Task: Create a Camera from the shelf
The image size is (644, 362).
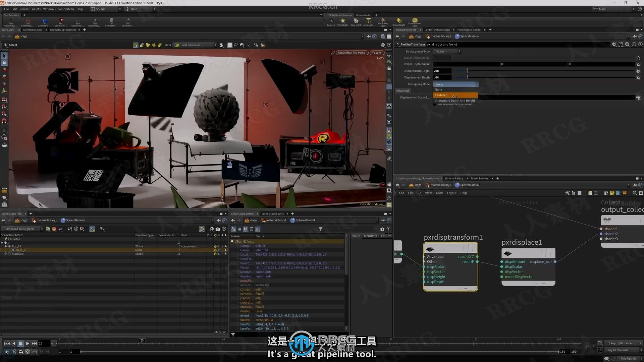Action: pos(331,22)
